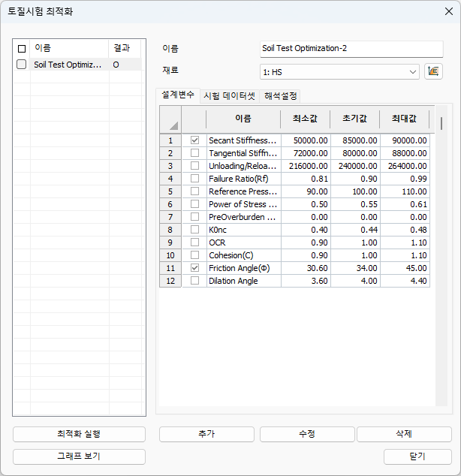Screen dimensions: 461x476
Task: Click the 초기값 column header
Action: [x=355, y=119]
